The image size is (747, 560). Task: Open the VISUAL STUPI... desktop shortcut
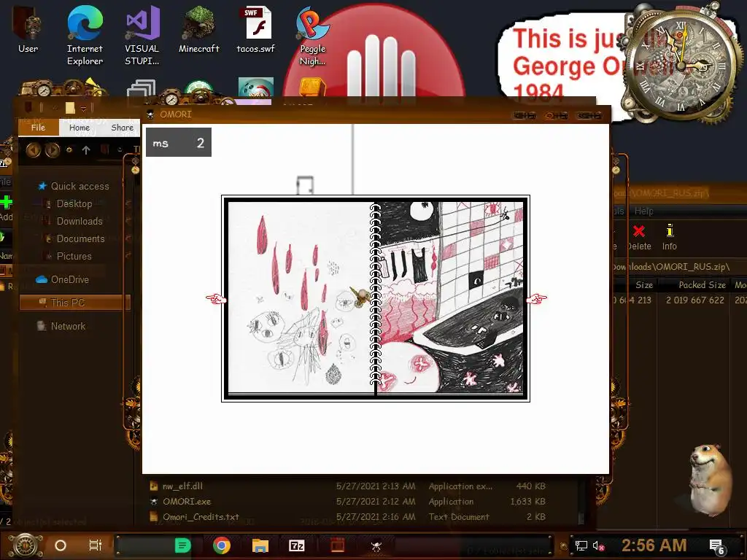(142, 34)
